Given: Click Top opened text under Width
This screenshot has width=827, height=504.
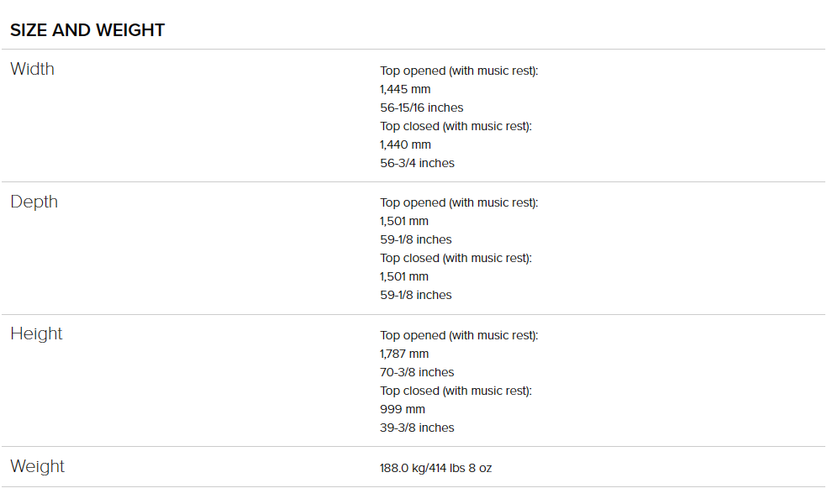Looking at the screenshot, I should click(x=459, y=71).
